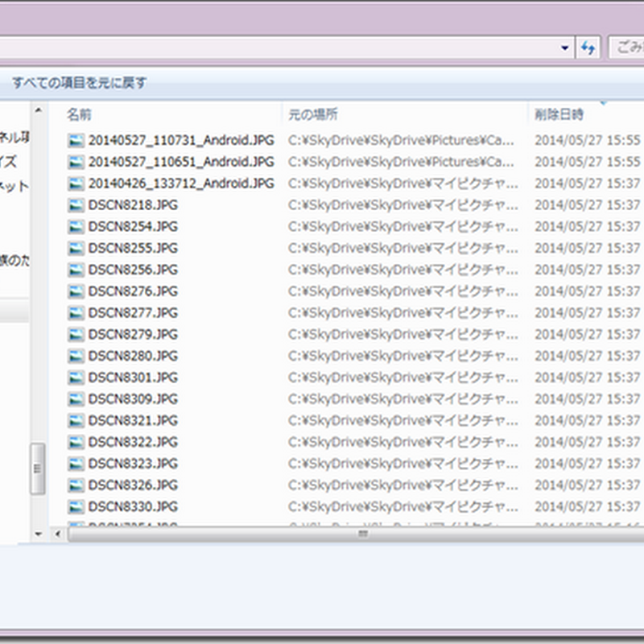This screenshot has height=644, width=644.
Task: Select file name DSCN8309.JPG
Action: 133,398
